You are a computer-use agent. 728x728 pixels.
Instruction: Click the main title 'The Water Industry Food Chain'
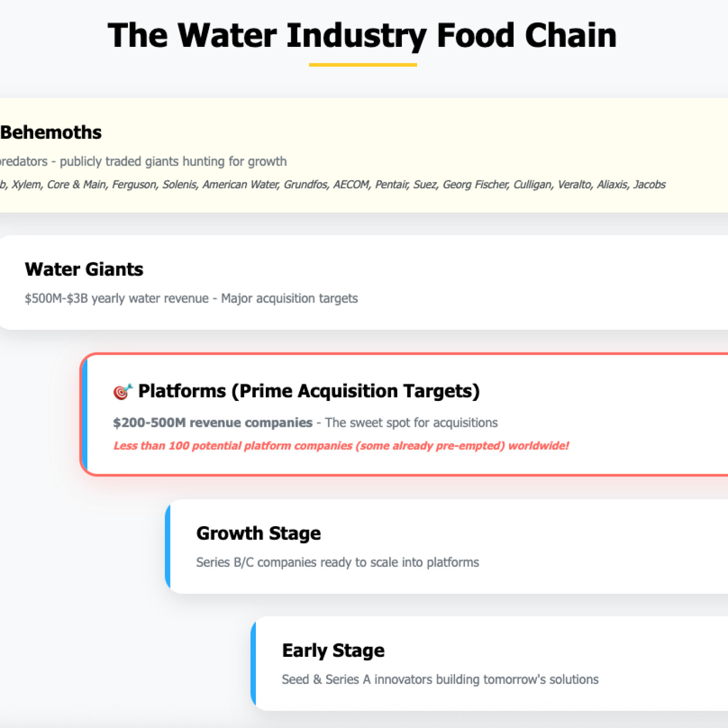[362, 35]
